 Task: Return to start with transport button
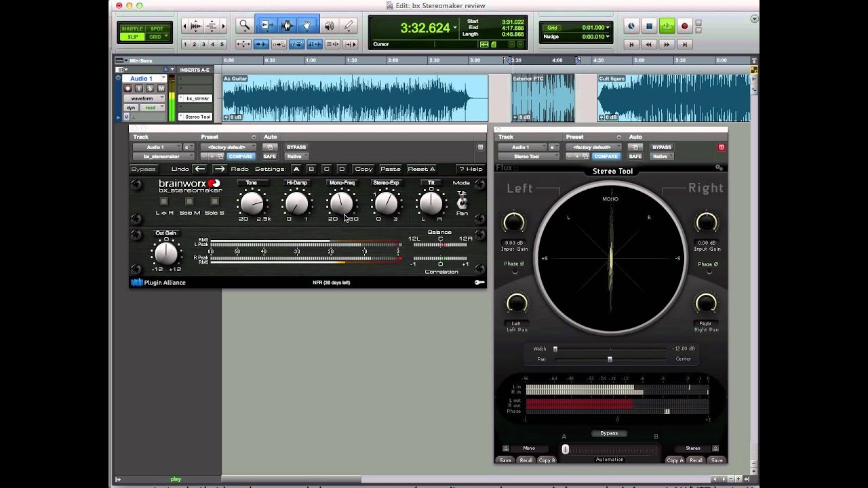click(632, 44)
